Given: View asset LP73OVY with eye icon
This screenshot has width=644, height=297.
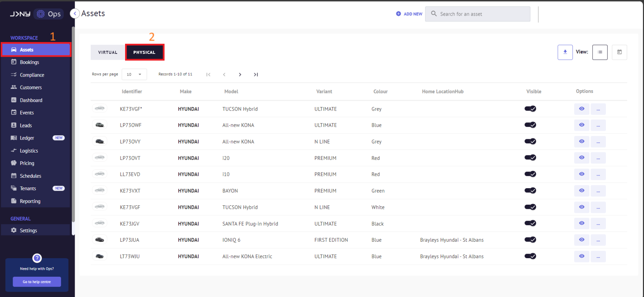Looking at the screenshot, I should tap(582, 141).
